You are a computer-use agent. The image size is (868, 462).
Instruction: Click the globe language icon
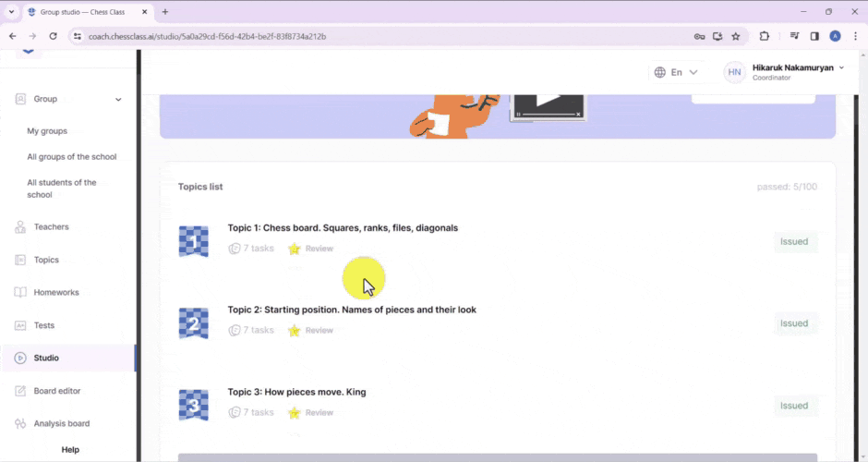[x=660, y=73]
